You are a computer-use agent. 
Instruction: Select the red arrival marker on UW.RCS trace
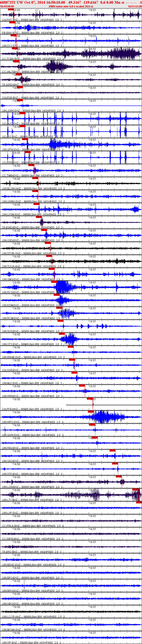54,282
